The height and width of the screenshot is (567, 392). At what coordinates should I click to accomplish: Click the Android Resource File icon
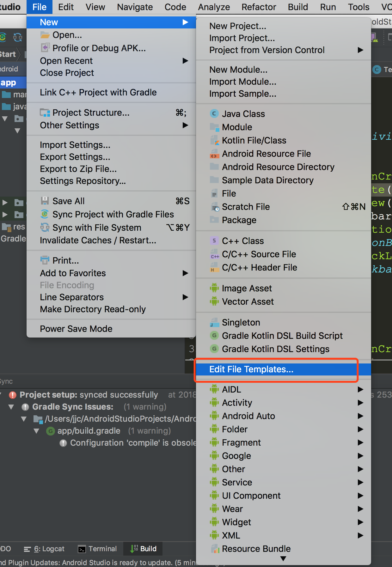point(214,154)
